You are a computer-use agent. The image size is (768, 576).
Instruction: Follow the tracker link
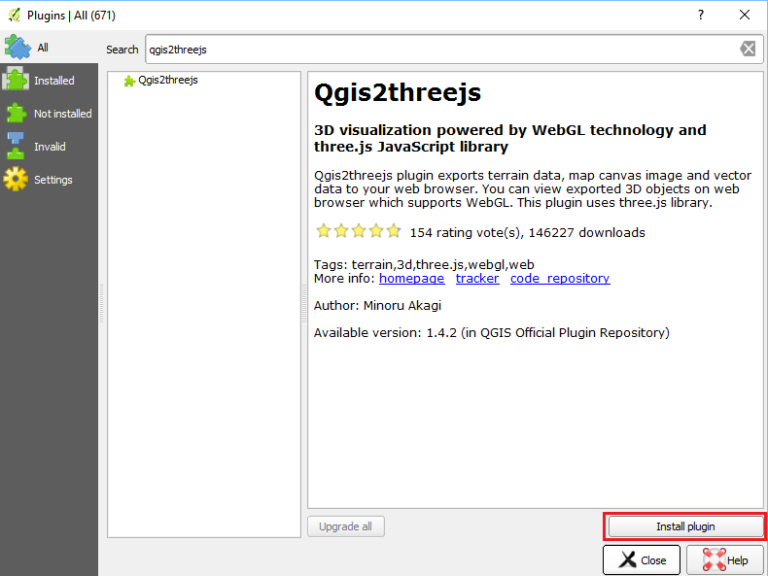(x=477, y=279)
